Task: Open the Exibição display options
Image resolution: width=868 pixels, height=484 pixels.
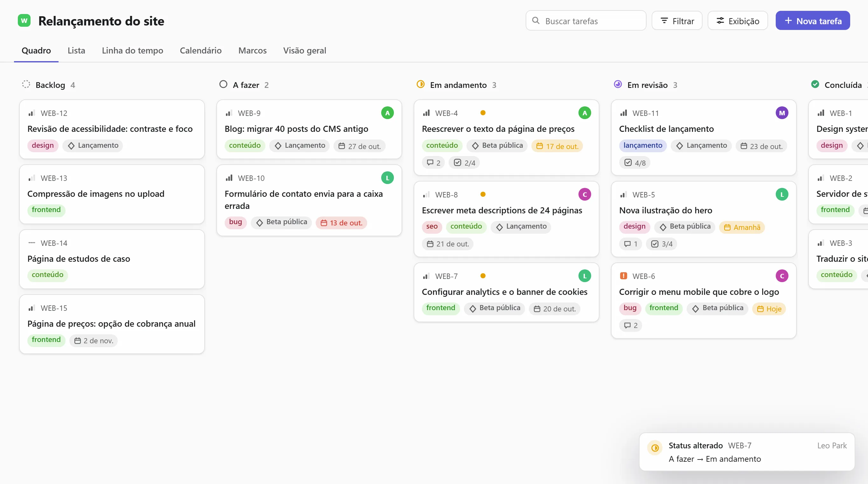Action: coord(738,21)
